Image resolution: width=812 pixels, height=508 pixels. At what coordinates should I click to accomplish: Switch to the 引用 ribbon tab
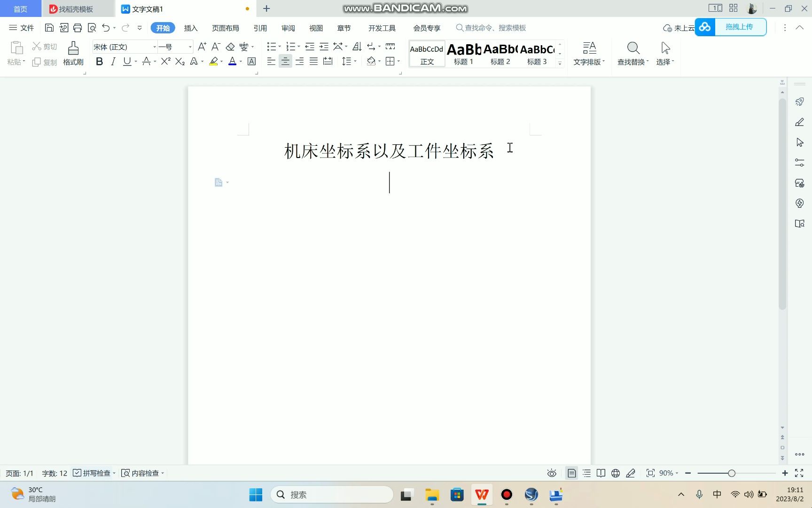pos(260,28)
